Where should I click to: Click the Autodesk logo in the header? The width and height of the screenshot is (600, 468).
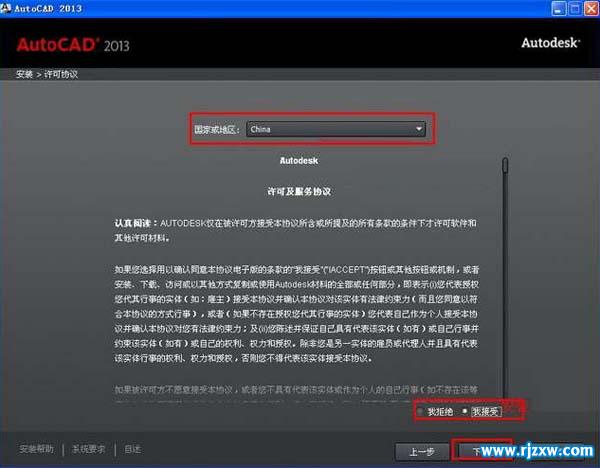click(x=551, y=42)
